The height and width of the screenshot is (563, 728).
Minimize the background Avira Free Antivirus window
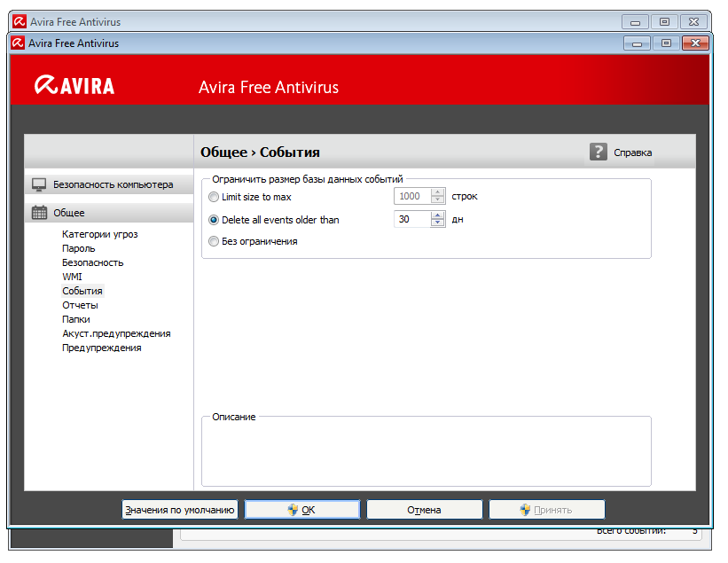pyautogui.click(x=636, y=22)
